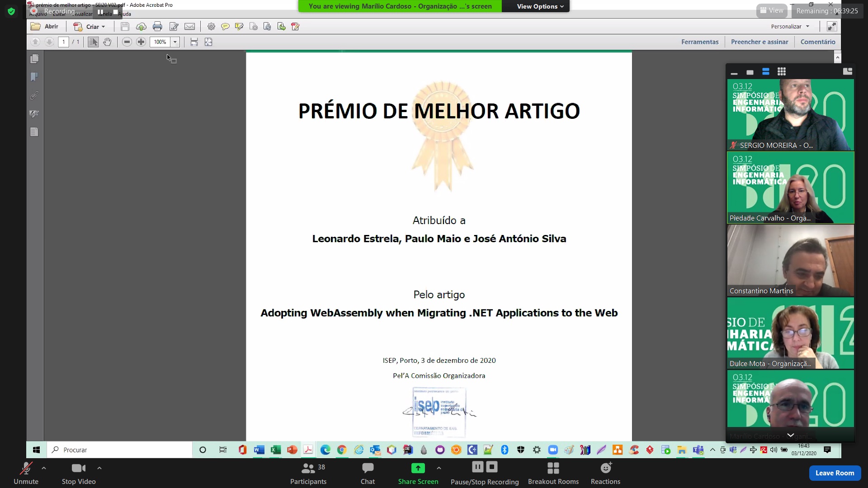This screenshot has height=488, width=868.
Task: Open the Comentário pane
Action: [818, 42]
